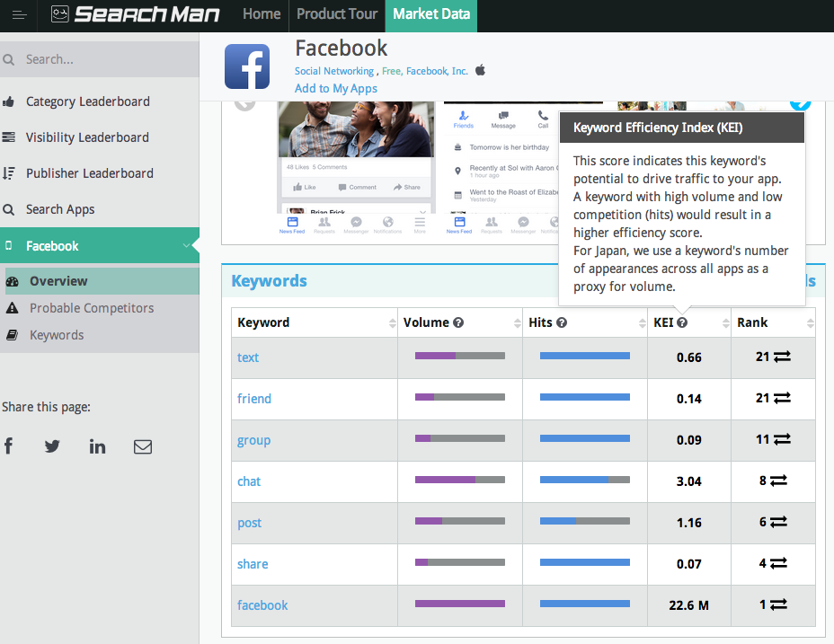Open the 'facebook' keyword link
The width and height of the screenshot is (834, 644).
coord(262,605)
